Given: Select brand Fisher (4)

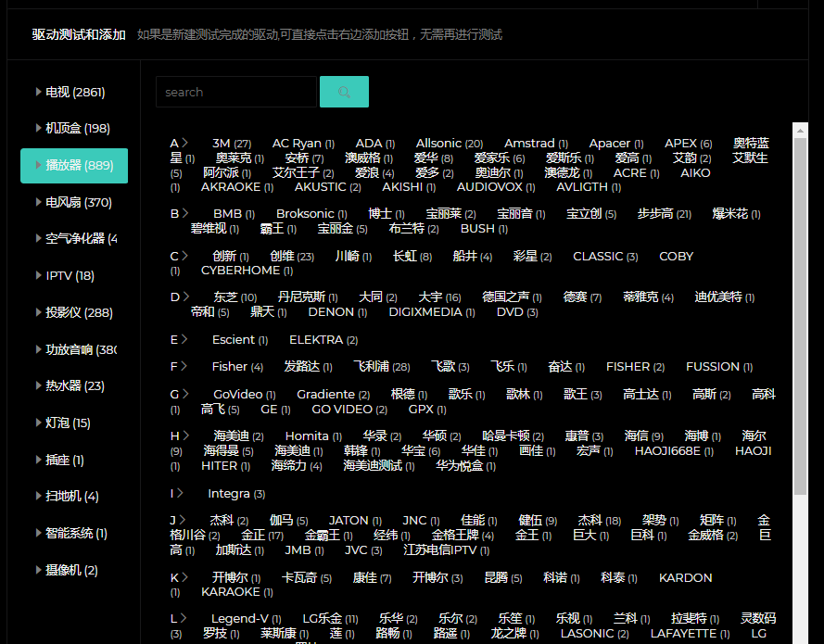Looking at the screenshot, I should point(237,367).
